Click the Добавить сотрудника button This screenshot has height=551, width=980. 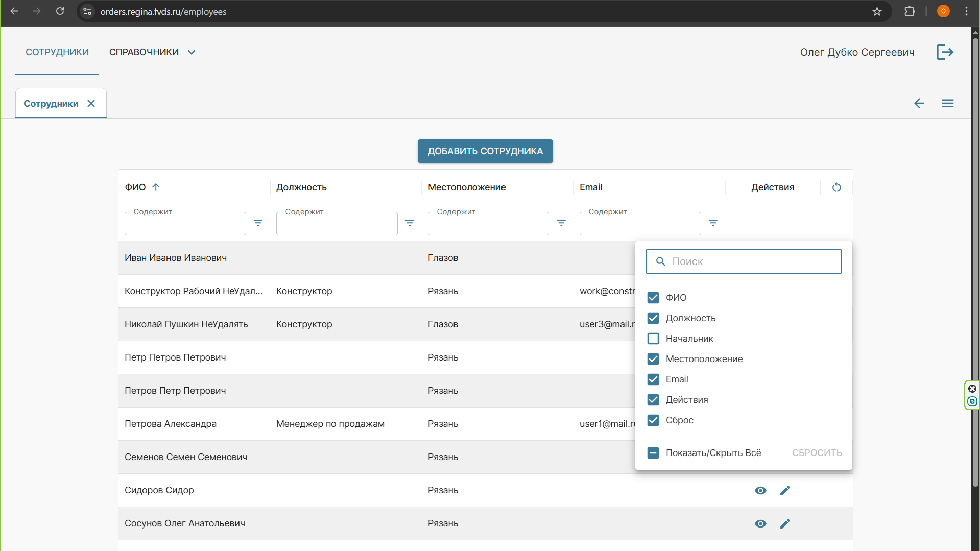click(x=485, y=151)
